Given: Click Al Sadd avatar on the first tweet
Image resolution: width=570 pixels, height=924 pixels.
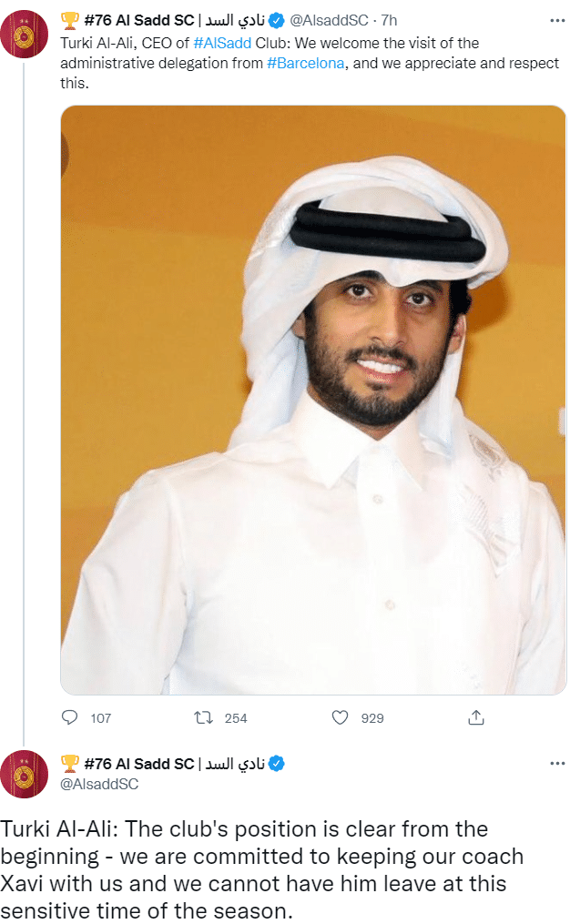Looking at the screenshot, I should [x=25, y=34].
